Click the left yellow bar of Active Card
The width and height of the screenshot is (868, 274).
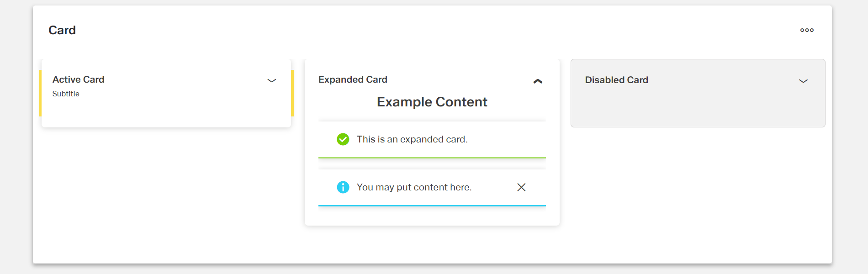tap(40, 93)
